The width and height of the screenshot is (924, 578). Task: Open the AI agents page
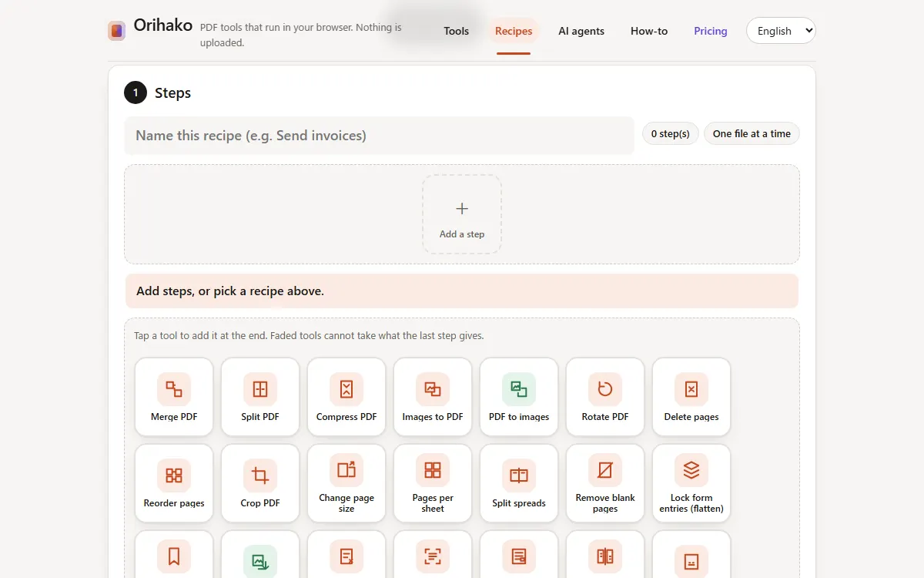tap(581, 31)
